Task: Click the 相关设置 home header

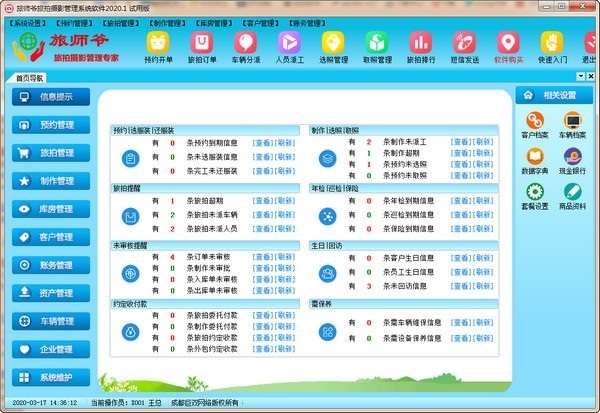Action: click(554, 95)
